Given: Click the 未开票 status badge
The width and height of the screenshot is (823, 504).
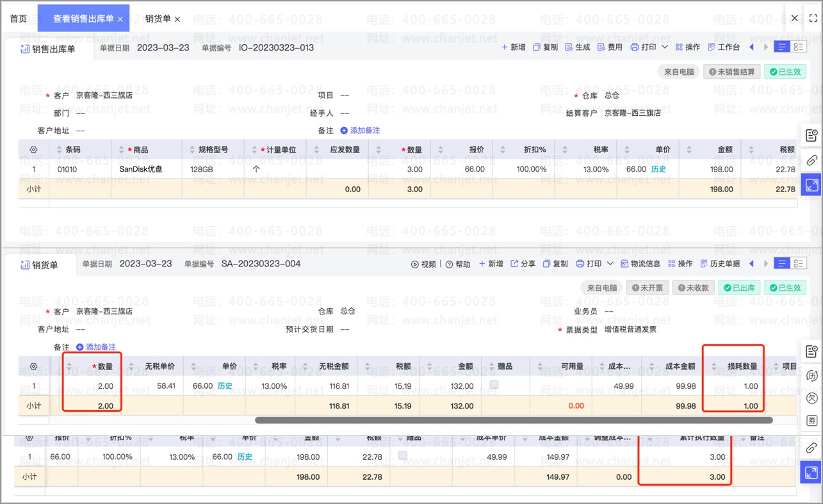Looking at the screenshot, I should (648, 288).
